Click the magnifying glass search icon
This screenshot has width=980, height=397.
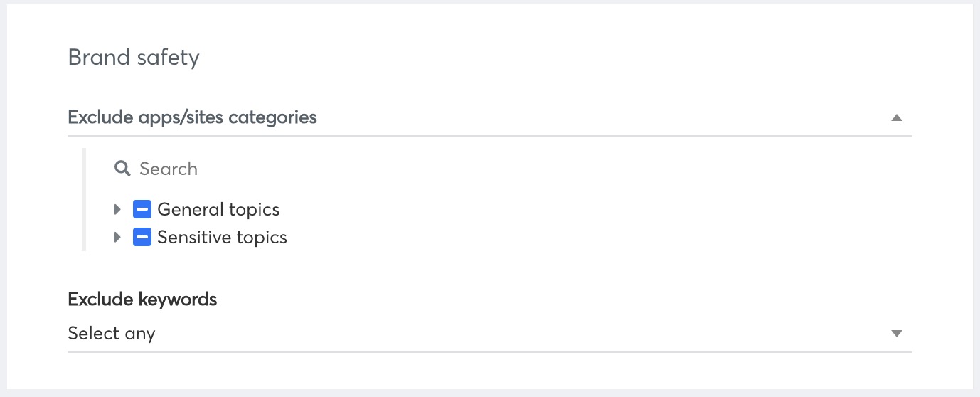(x=122, y=169)
